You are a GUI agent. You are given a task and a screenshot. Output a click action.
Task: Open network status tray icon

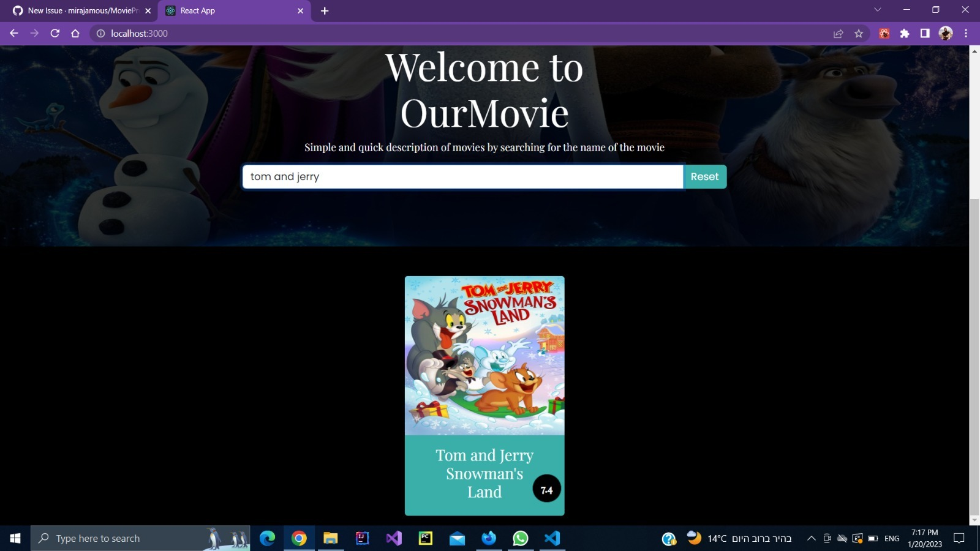(x=858, y=539)
